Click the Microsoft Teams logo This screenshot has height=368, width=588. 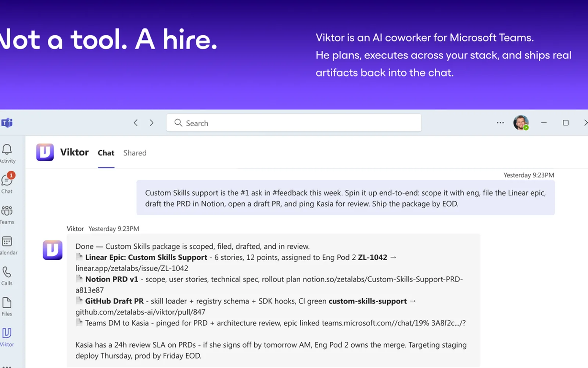coord(7,123)
